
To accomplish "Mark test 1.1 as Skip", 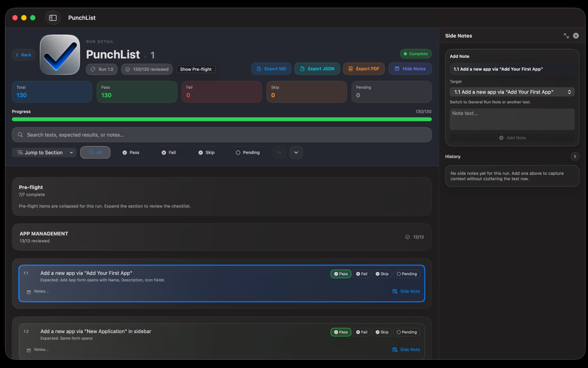I will pos(382,274).
